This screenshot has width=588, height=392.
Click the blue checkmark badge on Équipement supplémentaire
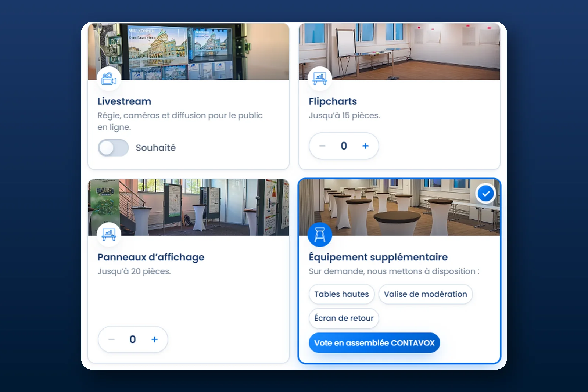486,193
